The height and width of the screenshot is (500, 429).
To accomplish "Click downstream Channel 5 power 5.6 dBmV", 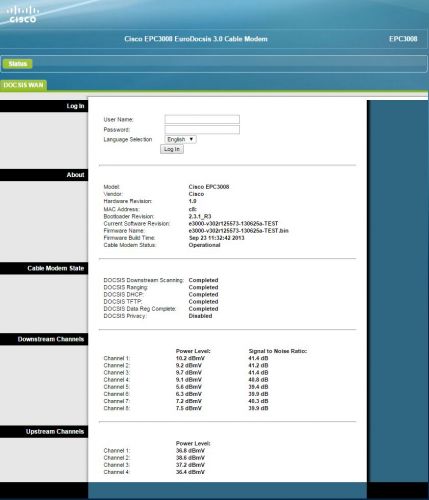I will 189,387.
